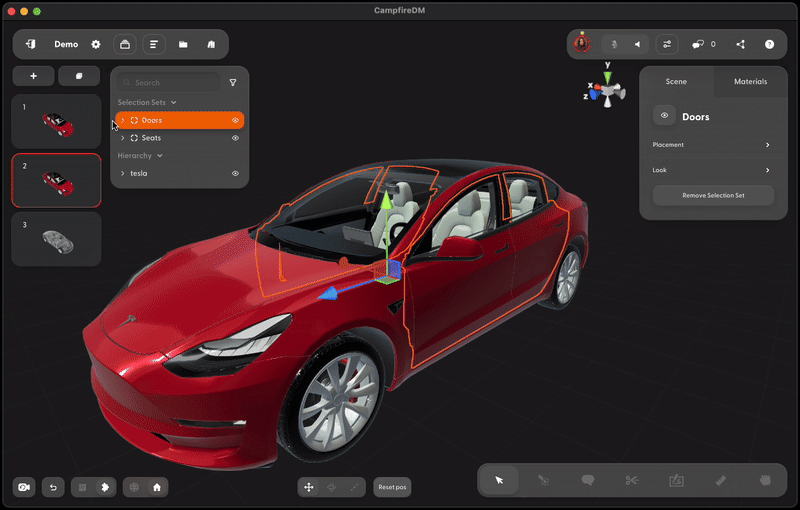Click the filter funnel icon beside Search
The image size is (800, 510).
[x=233, y=83]
